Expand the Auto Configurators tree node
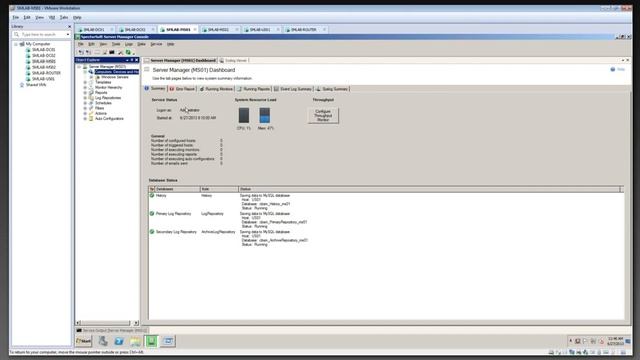The image size is (640, 360). pos(85,119)
